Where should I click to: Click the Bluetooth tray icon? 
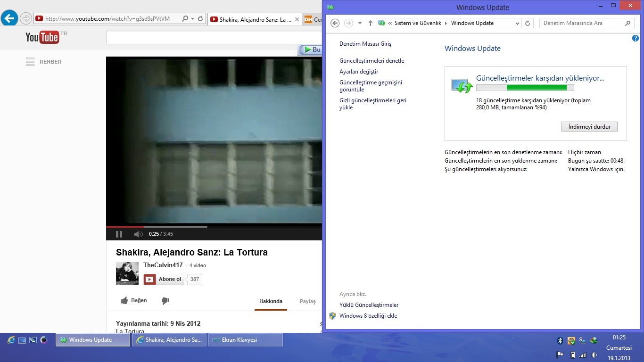click(560, 340)
